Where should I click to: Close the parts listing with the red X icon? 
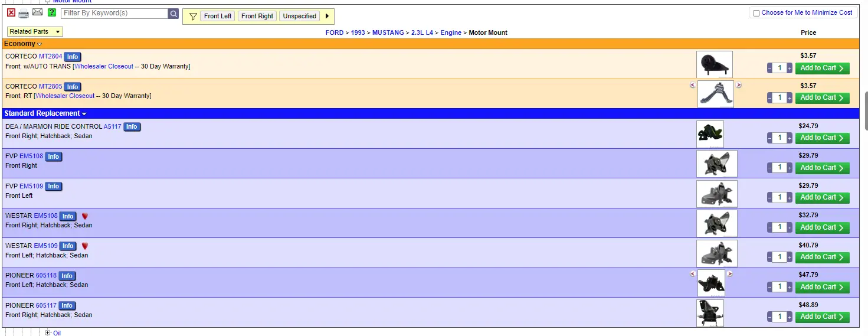[11, 13]
